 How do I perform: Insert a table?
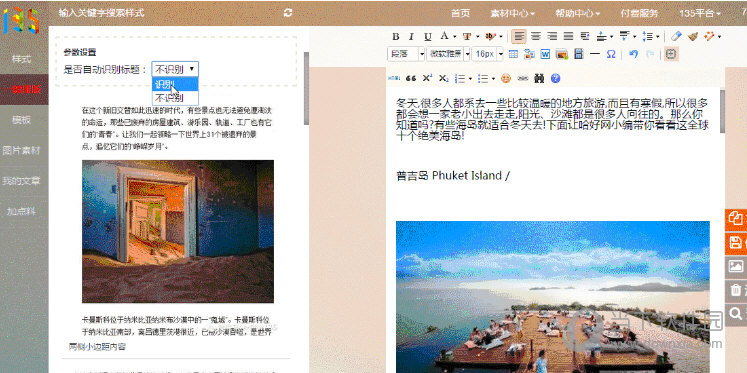pos(513,54)
